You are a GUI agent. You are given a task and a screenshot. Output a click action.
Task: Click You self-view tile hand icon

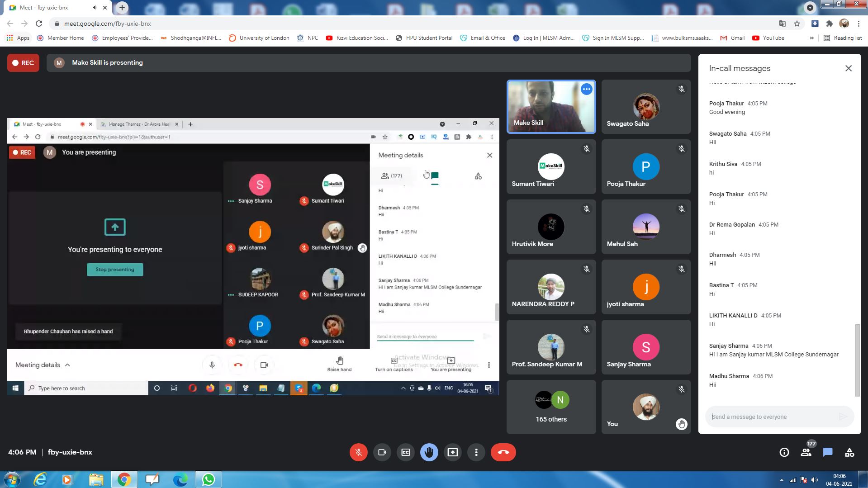click(681, 424)
